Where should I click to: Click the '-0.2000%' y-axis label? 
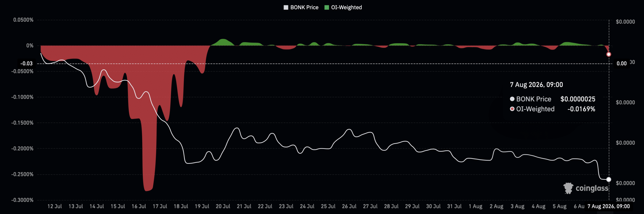click(x=22, y=148)
